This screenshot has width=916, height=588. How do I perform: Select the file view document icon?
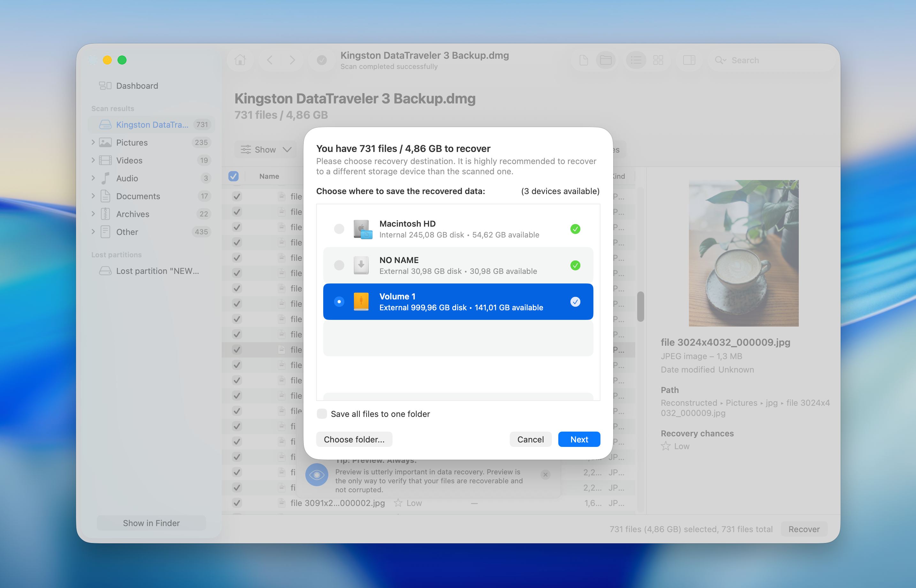coord(583,60)
